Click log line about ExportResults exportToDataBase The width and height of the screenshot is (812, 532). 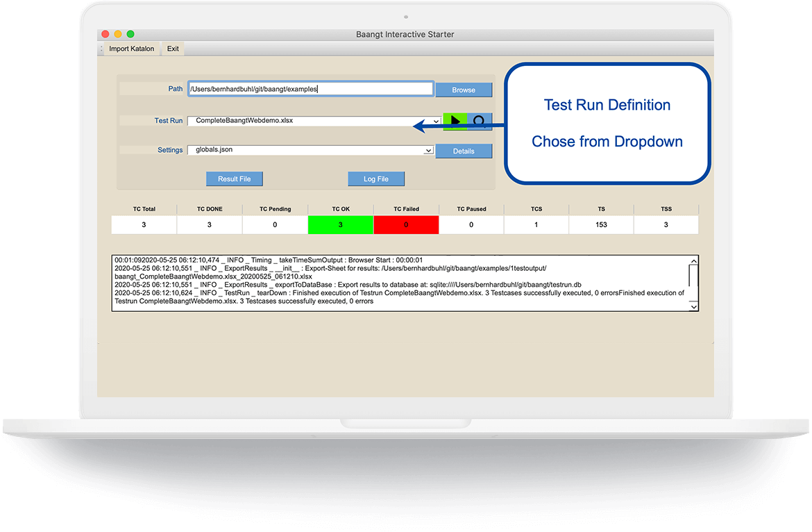tap(348, 285)
